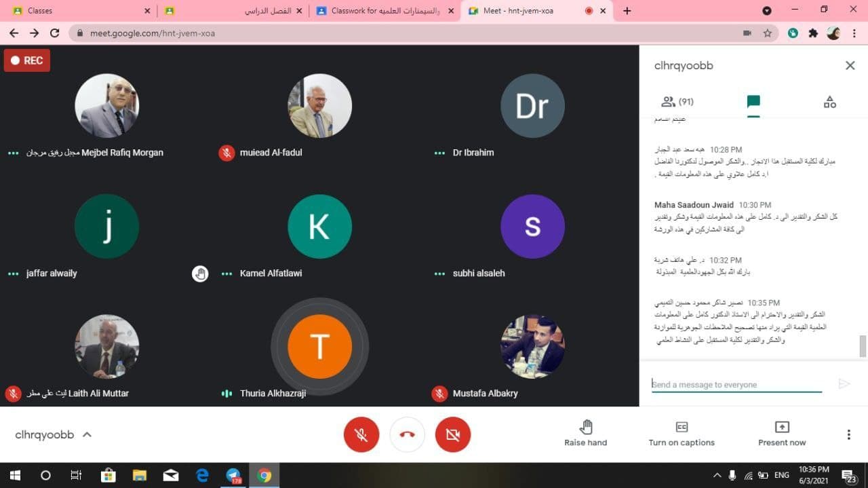The height and width of the screenshot is (488, 868).
Task: Click speaking indicator for Thuria Alkhazraji
Action: click(226, 393)
